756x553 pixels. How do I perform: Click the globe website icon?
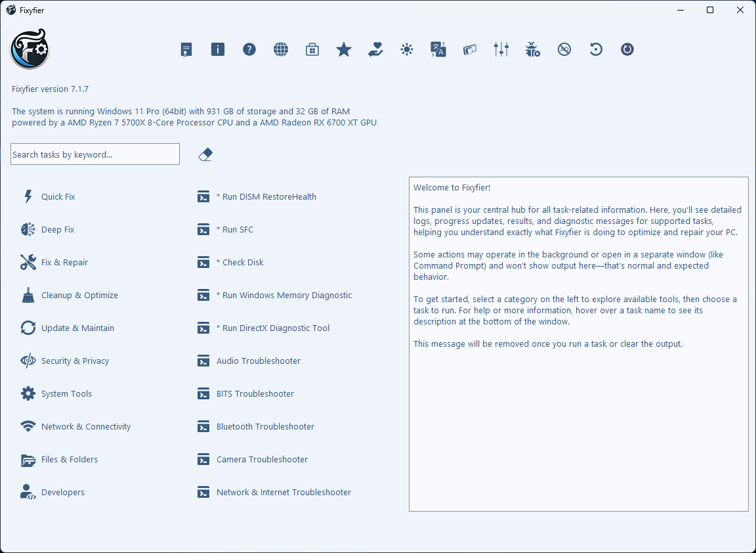tap(281, 49)
